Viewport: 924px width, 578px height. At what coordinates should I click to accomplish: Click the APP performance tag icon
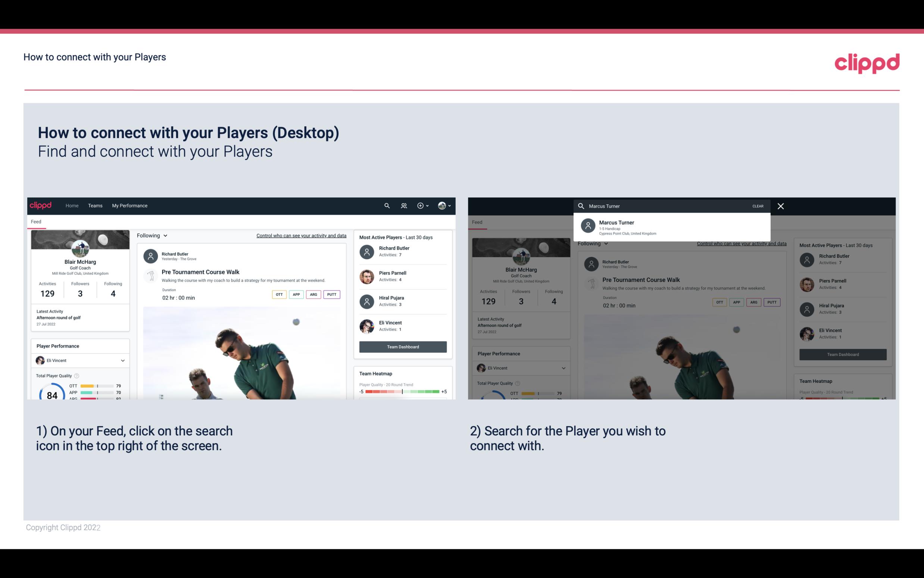tap(295, 294)
